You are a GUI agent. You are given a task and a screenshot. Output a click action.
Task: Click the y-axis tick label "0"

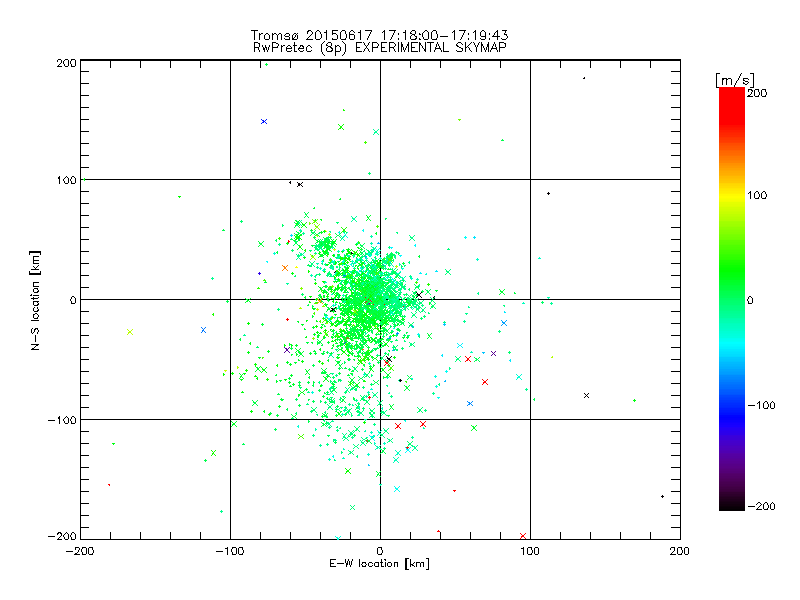73,300
